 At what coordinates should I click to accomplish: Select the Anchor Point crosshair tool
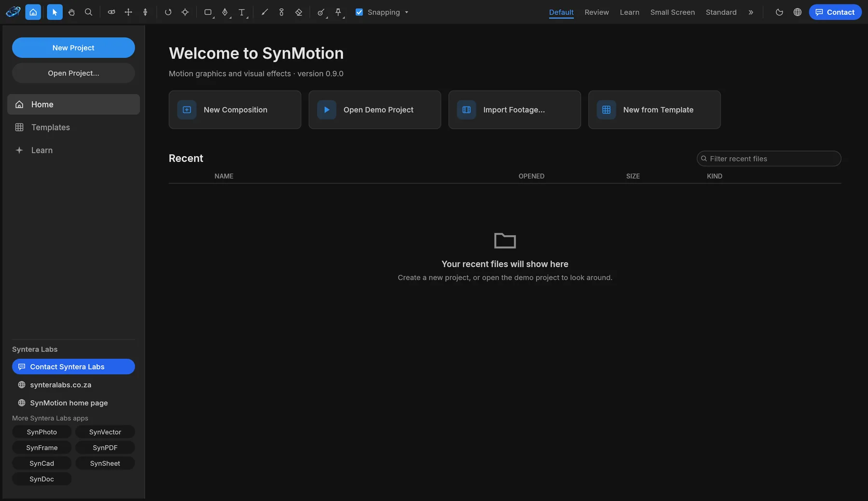(185, 12)
